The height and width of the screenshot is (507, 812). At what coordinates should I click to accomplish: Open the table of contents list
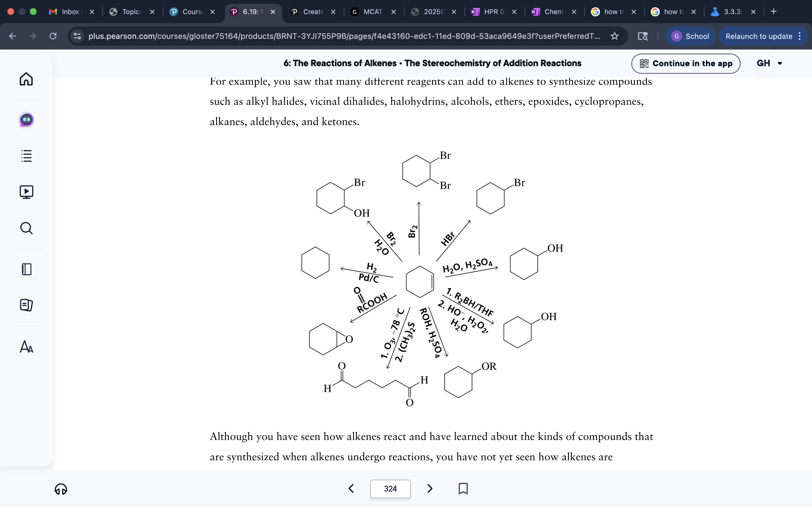(26, 155)
